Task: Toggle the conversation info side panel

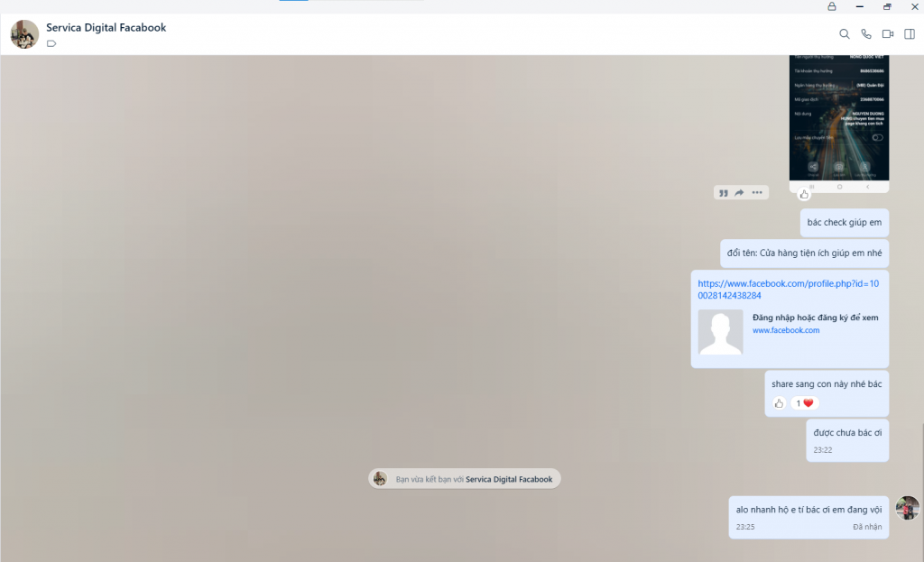Action: tap(910, 34)
